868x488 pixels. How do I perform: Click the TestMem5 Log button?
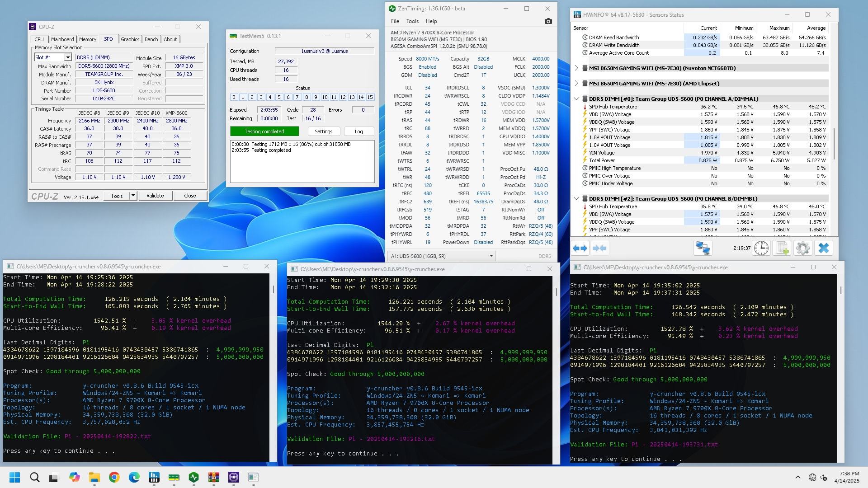pos(359,131)
